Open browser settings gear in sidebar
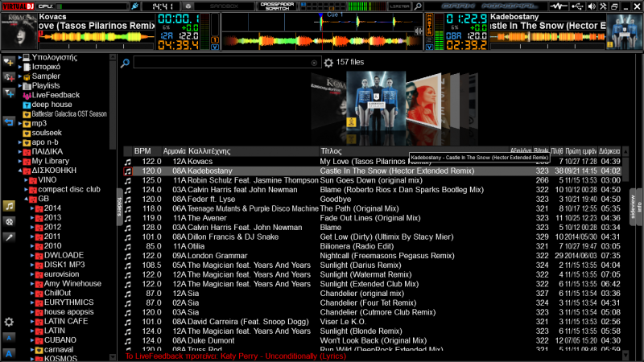The image size is (644, 362). pyautogui.click(x=9, y=322)
